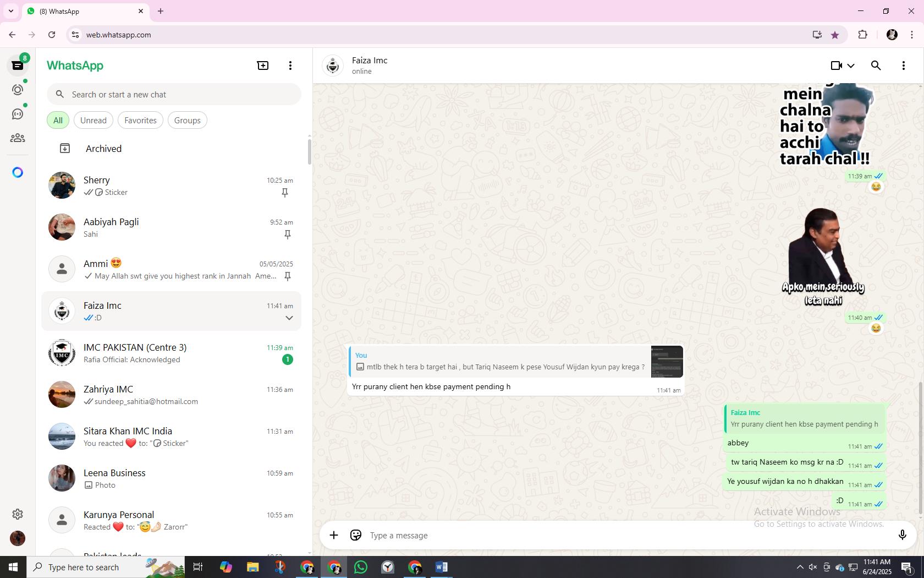
Task: Open the Channels icon in sidebar
Action: 18,114
